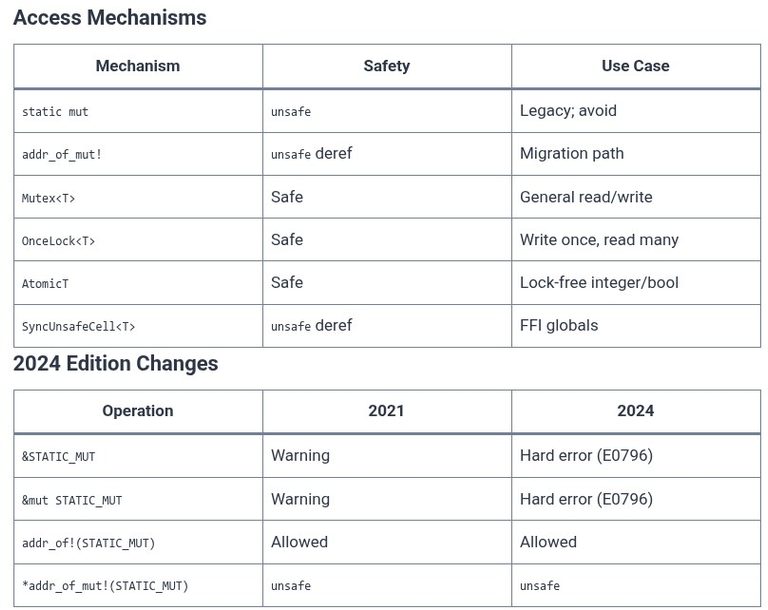Select the Mechanism column header
768x610 pixels.
pyautogui.click(x=138, y=66)
